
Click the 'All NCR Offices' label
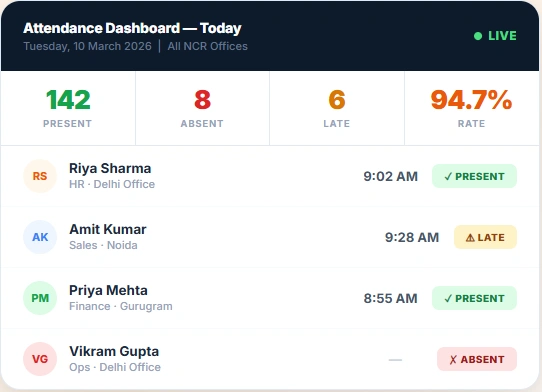pos(207,46)
